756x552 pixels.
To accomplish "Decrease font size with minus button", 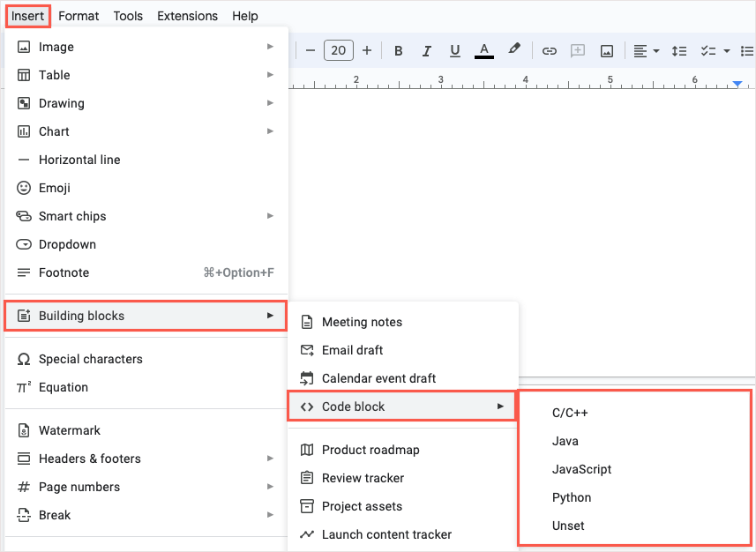I will 311,50.
